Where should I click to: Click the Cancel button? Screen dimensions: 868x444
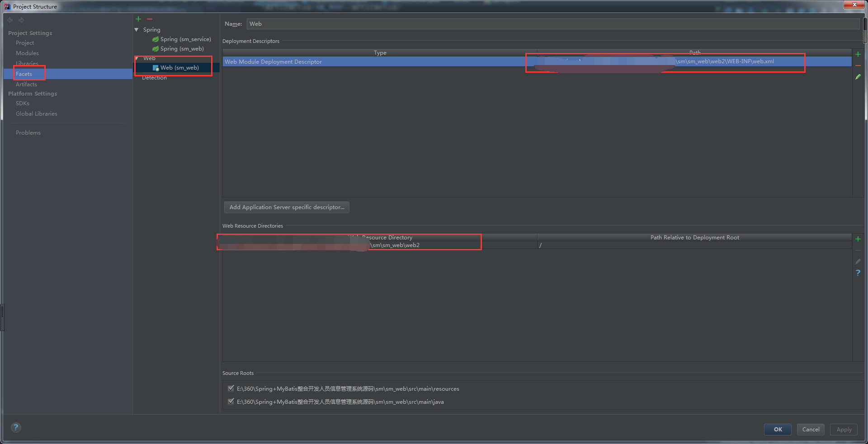click(x=811, y=430)
